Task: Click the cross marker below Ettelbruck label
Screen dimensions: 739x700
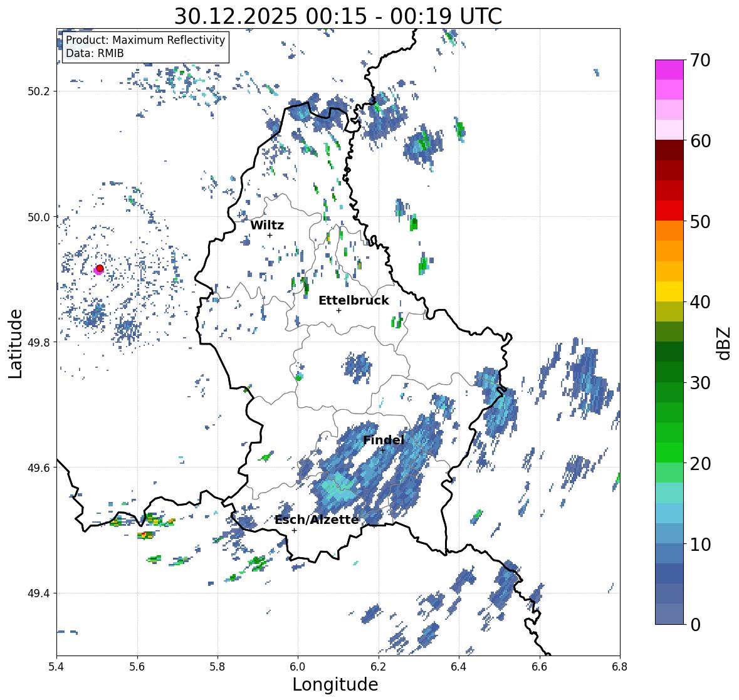Action: (x=338, y=310)
